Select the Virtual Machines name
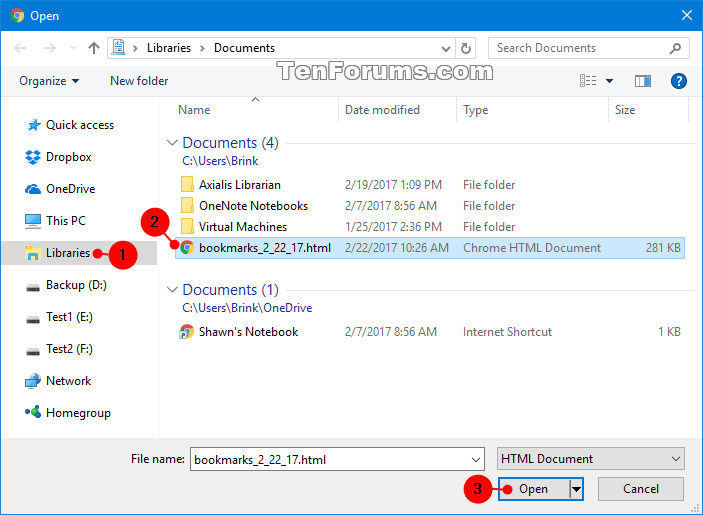 click(243, 227)
